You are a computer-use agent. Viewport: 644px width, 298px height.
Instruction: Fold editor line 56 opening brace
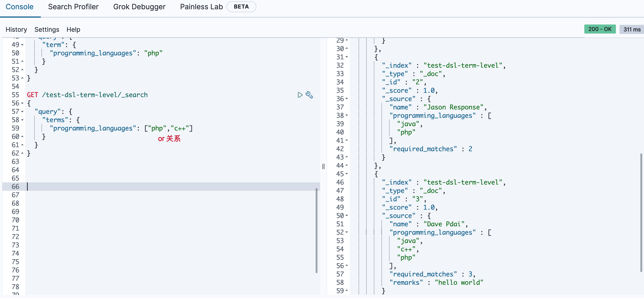tap(22, 103)
